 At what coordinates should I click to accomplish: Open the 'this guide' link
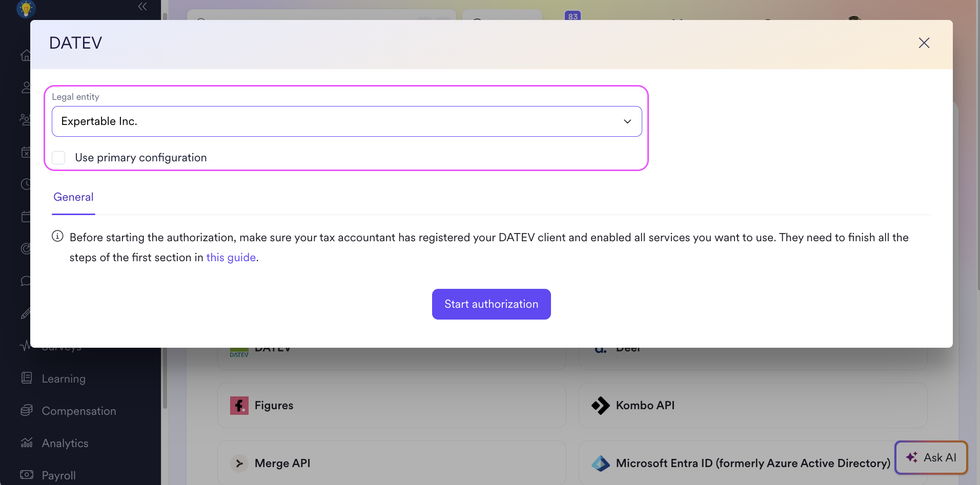tap(231, 258)
